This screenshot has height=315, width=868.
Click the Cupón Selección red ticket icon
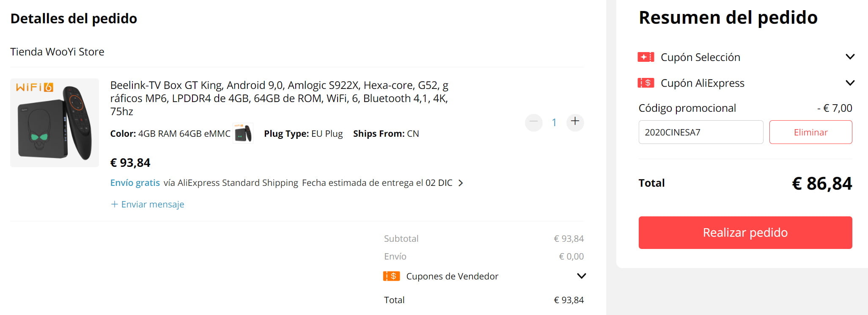646,57
